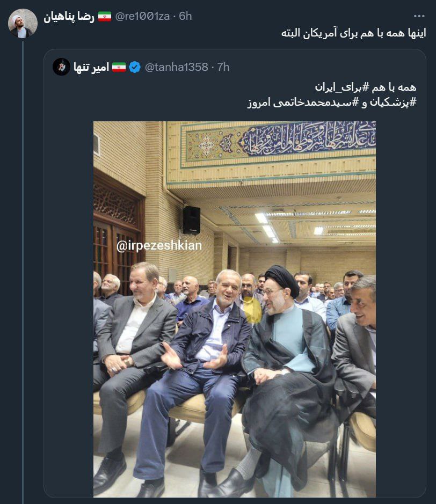This screenshot has height=504, width=436.
Task: Click Reza Panahian's profile avatar
Action: tap(23, 24)
